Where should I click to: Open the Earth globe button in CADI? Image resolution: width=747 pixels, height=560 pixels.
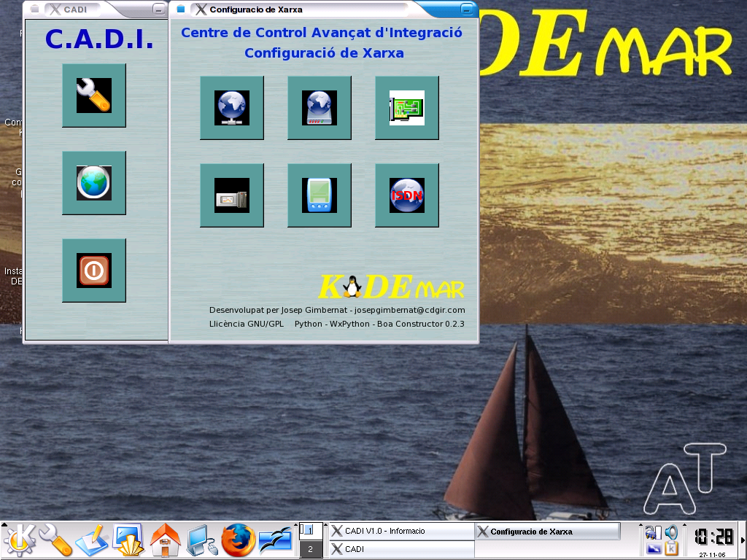tap(94, 183)
